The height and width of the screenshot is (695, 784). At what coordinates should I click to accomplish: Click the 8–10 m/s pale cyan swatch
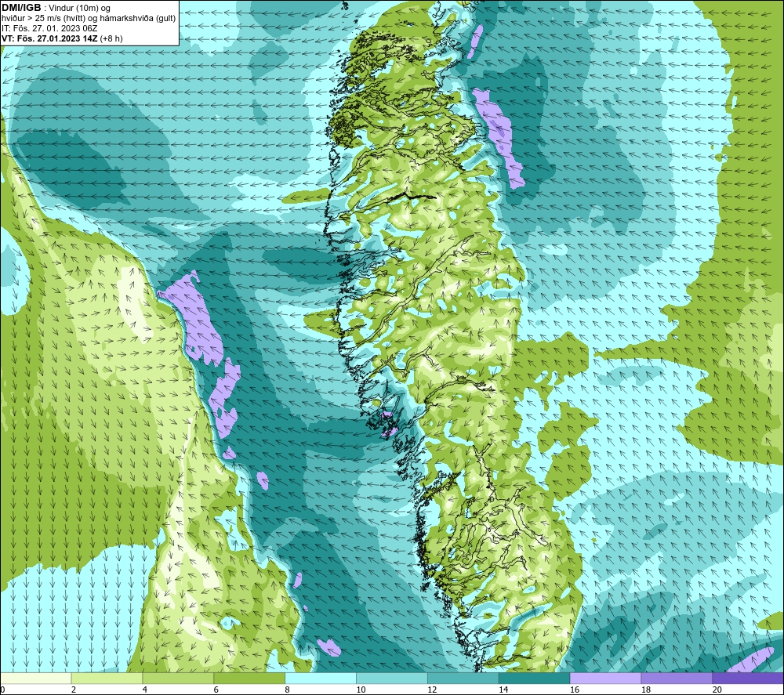coord(321,679)
